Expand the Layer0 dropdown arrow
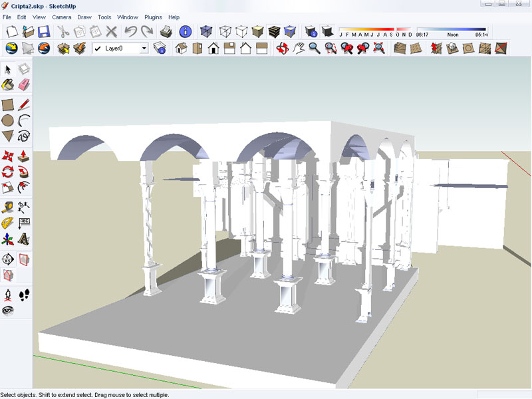532x399 pixels. pos(144,49)
